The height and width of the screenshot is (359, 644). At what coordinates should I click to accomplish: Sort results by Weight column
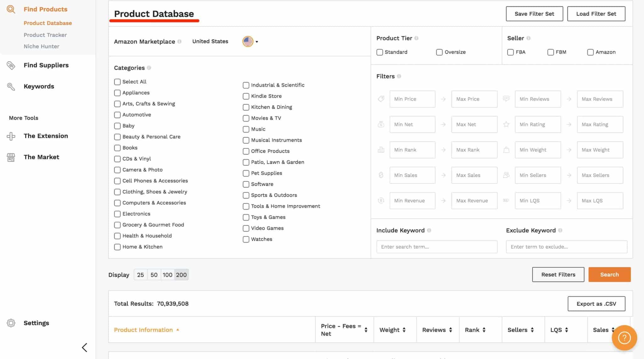click(404, 330)
